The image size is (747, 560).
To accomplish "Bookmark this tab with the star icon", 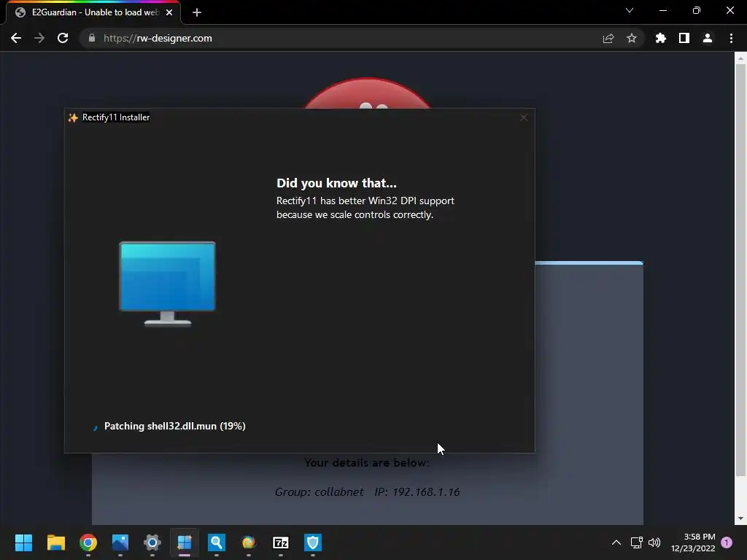I will pyautogui.click(x=631, y=38).
